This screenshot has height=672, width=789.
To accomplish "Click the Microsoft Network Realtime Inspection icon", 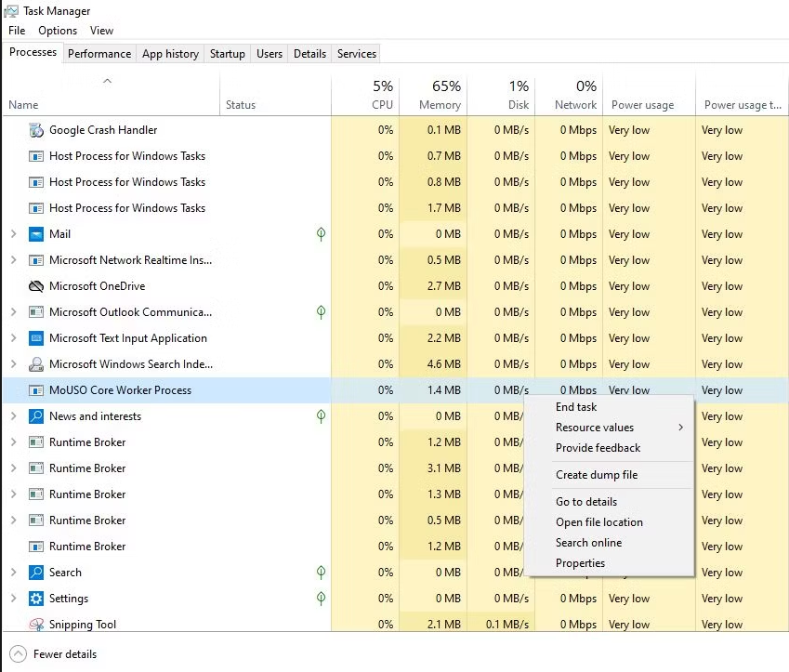I will point(36,260).
